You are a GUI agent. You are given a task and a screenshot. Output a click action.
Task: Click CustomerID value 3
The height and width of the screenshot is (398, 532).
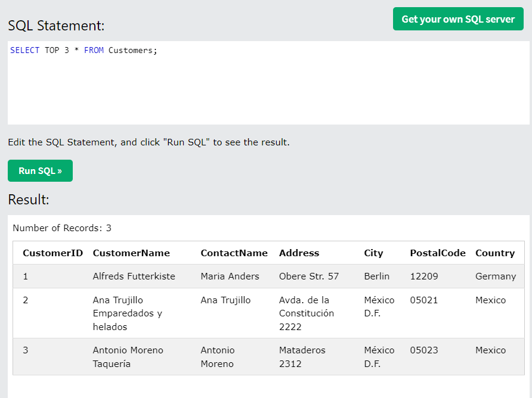pyautogui.click(x=26, y=350)
